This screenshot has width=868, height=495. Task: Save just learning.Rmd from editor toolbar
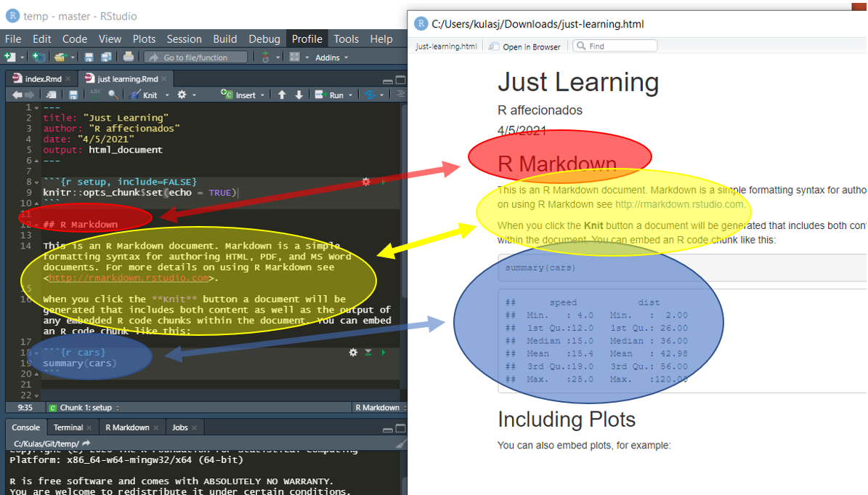point(73,94)
